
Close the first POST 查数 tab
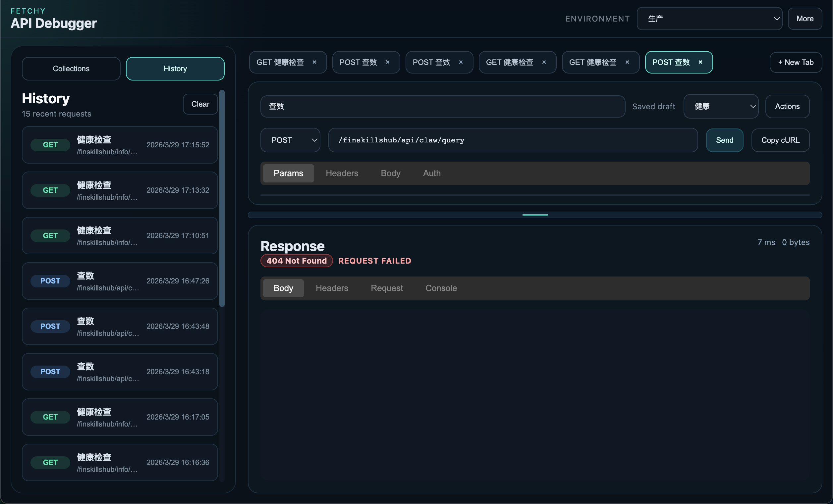tap(387, 62)
